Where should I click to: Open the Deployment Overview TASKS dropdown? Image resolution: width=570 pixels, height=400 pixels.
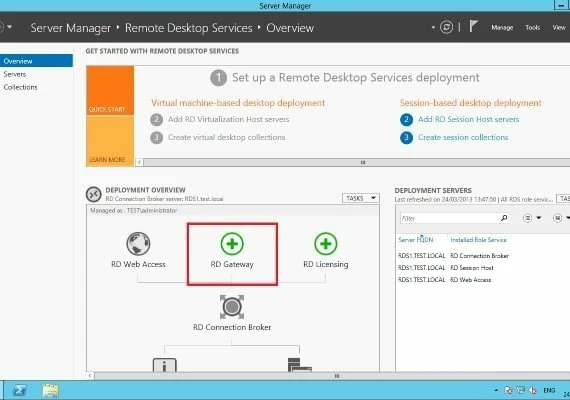pos(361,198)
